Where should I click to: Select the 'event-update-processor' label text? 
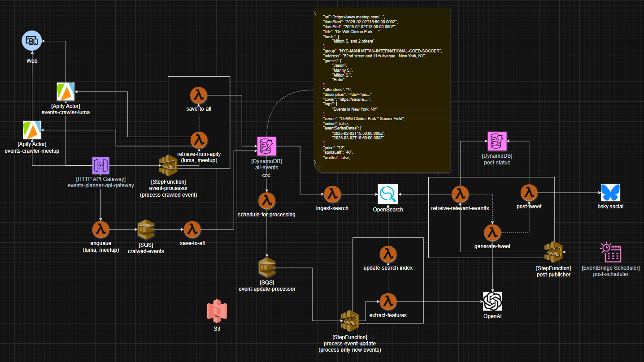point(267,289)
